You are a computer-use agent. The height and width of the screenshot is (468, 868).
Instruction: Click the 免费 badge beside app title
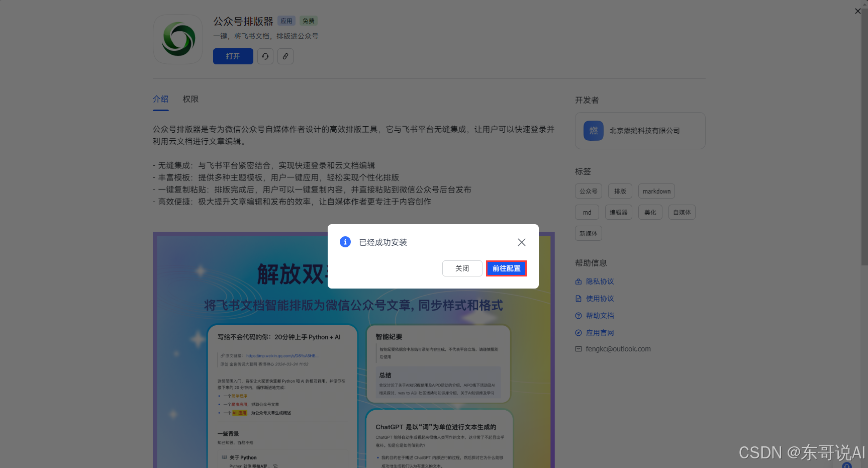coord(309,21)
